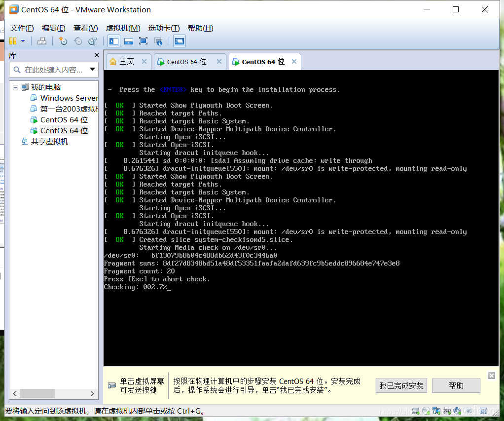Toggle the library panel visibility
The height and width of the screenshot is (421, 504).
point(114,41)
